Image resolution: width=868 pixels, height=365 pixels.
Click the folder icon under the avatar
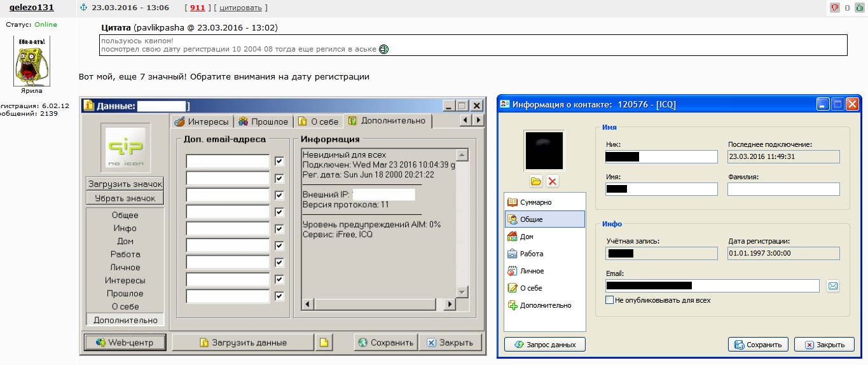(x=536, y=182)
